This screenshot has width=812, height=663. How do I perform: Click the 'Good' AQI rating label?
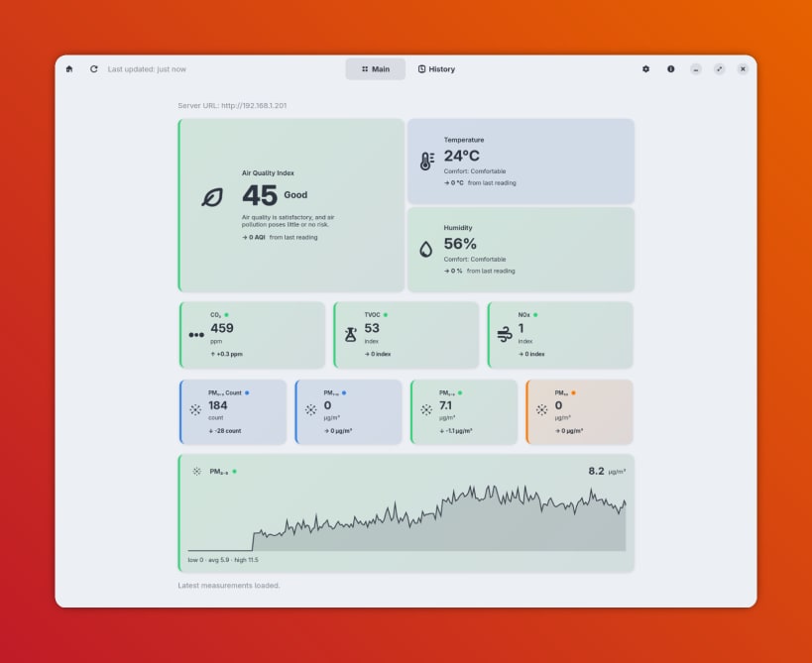[x=295, y=195]
